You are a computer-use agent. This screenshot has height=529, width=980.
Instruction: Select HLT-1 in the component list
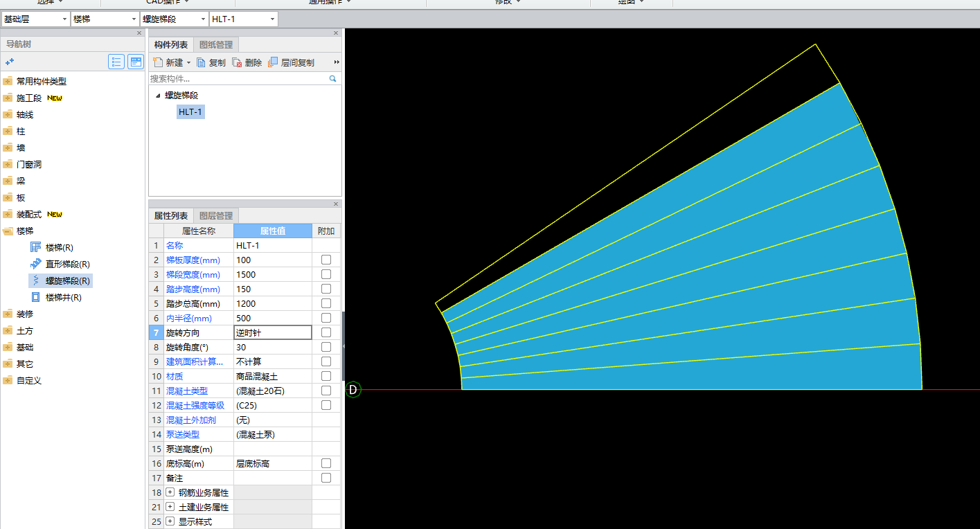190,111
